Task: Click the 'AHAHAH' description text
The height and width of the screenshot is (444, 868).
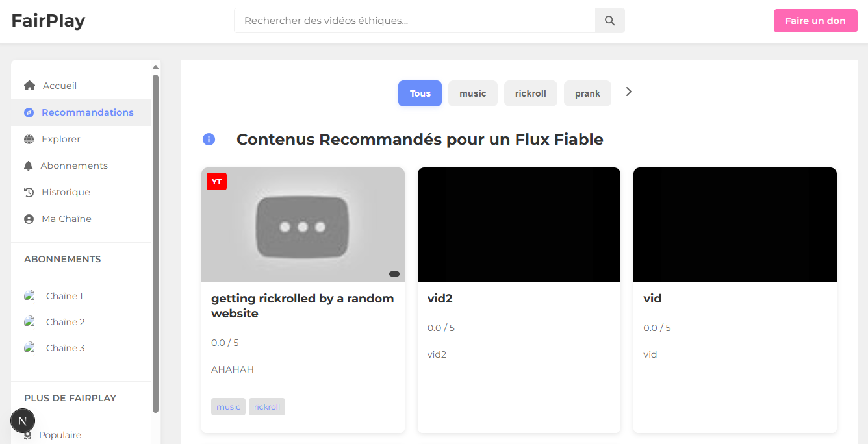Action: point(233,369)
